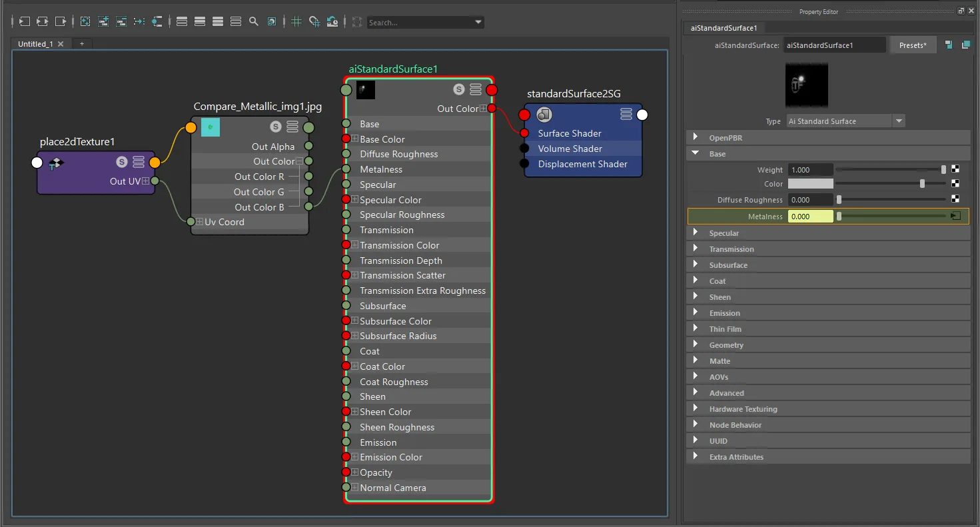
Task: Select the aiStandardSurface1 Property Editor tab
Action: click(x=724, y=28)
